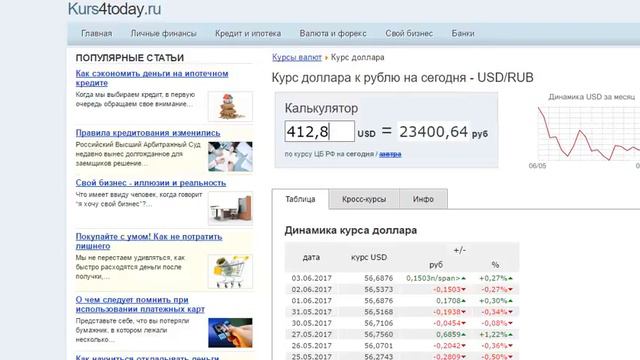Open Свой бизнес - иллюзии и реальность article
This screenshot has width=640, height=360.
tap(151, 183)
